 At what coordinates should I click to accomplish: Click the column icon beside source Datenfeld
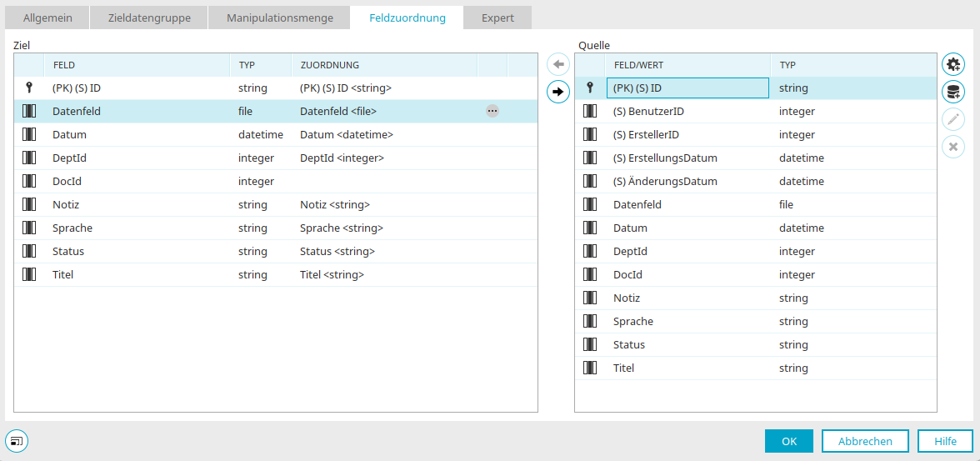(x=590, y=204)
